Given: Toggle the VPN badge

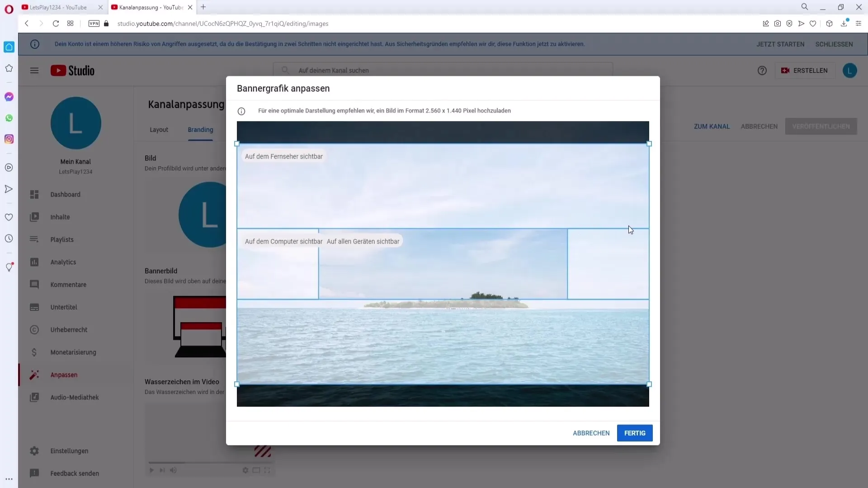Looking at the screenshot, I should [94, 23].
